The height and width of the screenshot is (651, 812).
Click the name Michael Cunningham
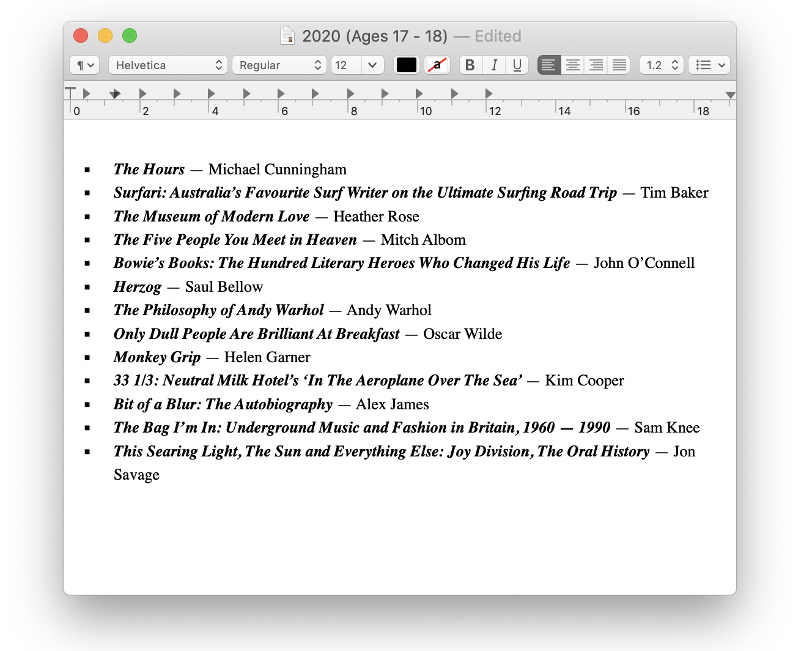click(278, 169)
